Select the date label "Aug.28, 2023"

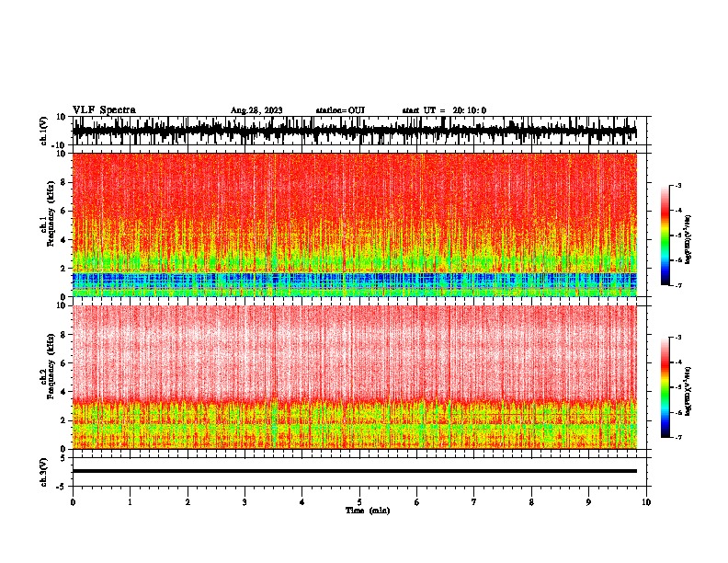(256, 110)
